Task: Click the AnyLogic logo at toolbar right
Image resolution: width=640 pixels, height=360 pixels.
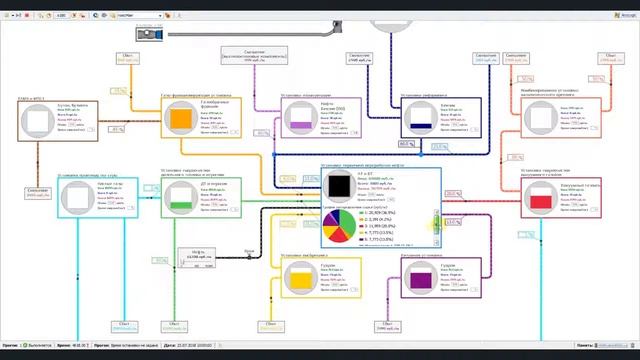Action: (x=625, y=16)
